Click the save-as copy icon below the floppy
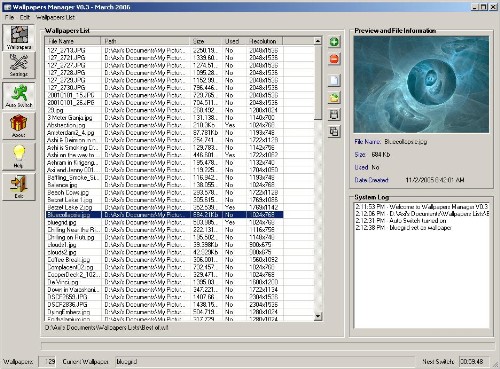Image resolution: width=500 pixels, height=369 pixels. (x=334, y=132)
